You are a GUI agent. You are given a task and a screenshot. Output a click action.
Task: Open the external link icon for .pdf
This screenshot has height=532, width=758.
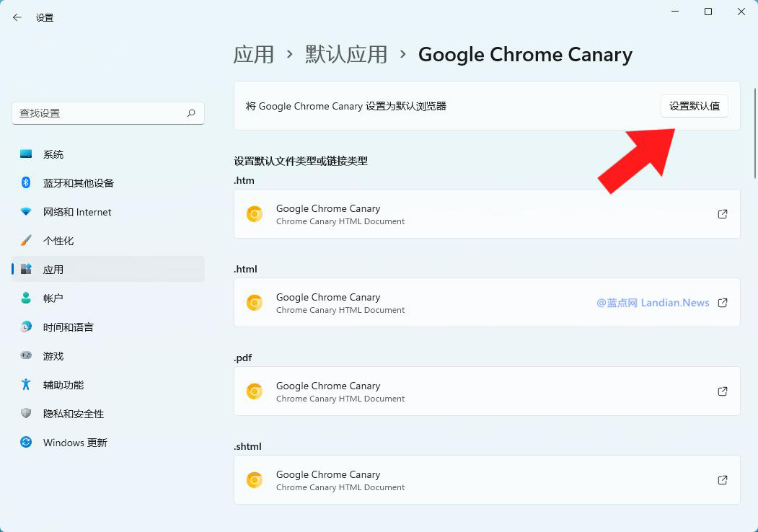tap(723, 391)
